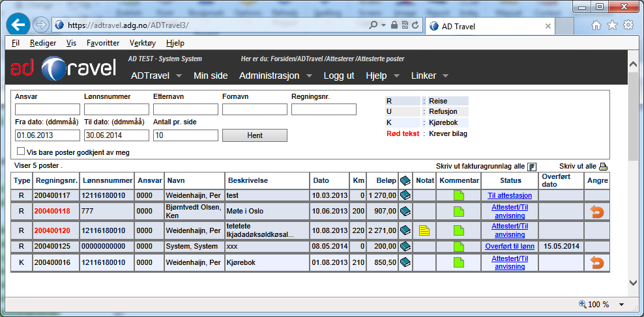644x317 pixels.
Task: Open yellow note icon for invoice 200400120
Action: pos(424,230)
